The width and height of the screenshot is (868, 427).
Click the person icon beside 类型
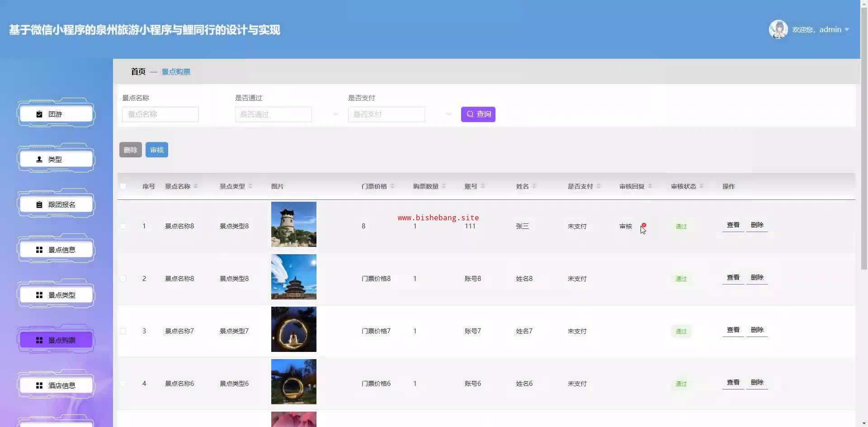point(39,160)
